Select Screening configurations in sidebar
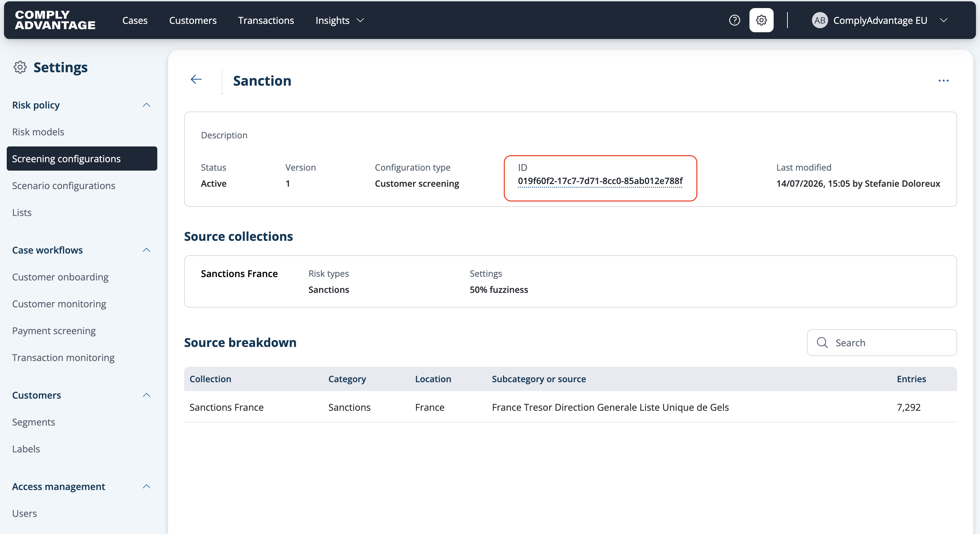Viewport: 980px width, 534px height. pos(82,159)
